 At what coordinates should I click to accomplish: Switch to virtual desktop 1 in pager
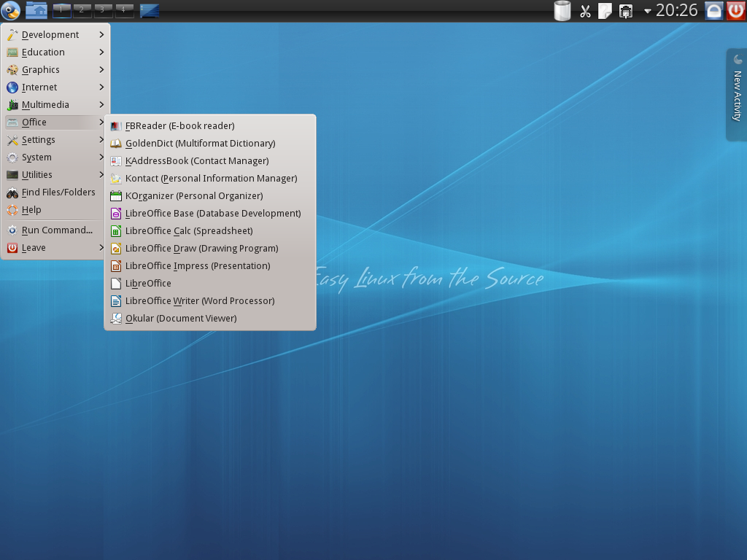click(61, 10)
